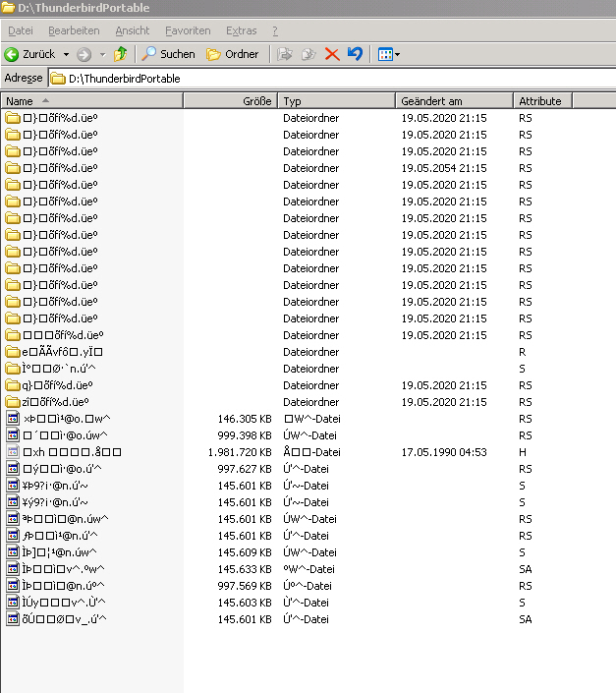This screenshot has height=693, width=616.
Task: Open the ? help menu
Action: click(275, 30)
